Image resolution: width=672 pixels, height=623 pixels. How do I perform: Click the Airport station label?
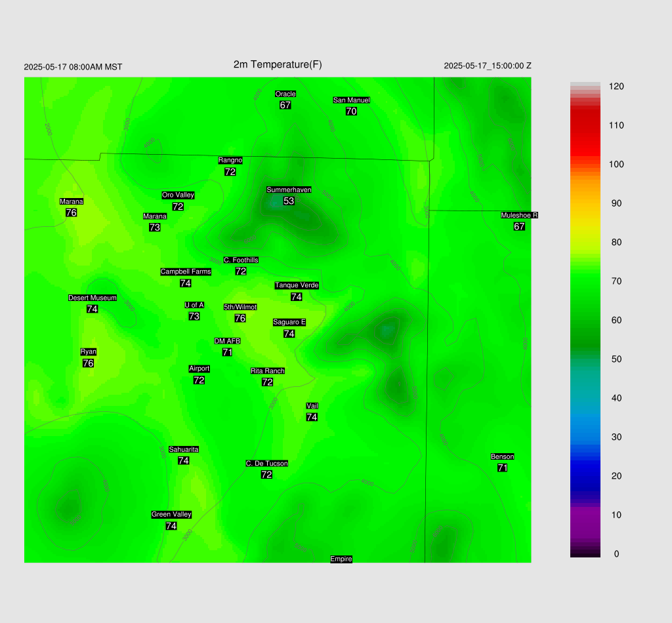tap(199, 369)
